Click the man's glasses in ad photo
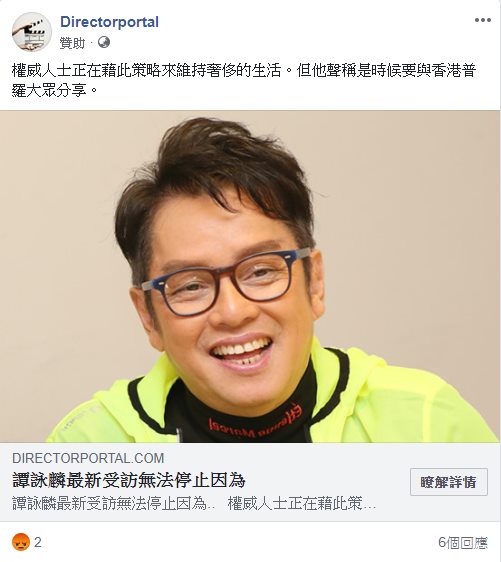This screenshot has width=501, height=562. 226,280
